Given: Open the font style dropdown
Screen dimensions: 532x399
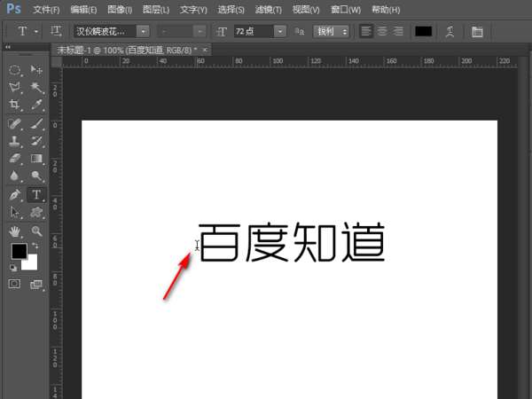Looking at the screenshot, I should pos(199,32).
